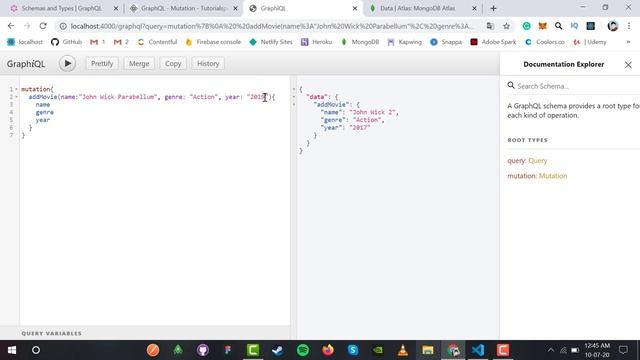640x360 pixels.
Task: Collapse the addMovie block at line 2
Action: coord(16,97)
